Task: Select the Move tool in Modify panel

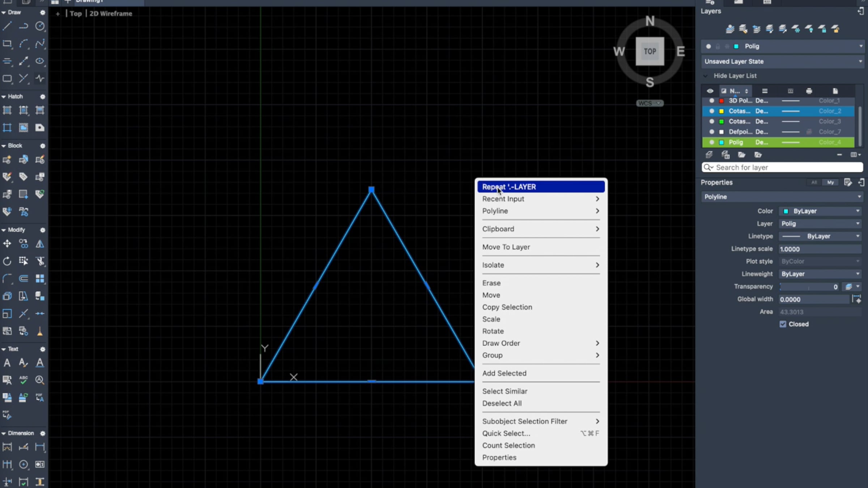Action: [x=7, y=244]
